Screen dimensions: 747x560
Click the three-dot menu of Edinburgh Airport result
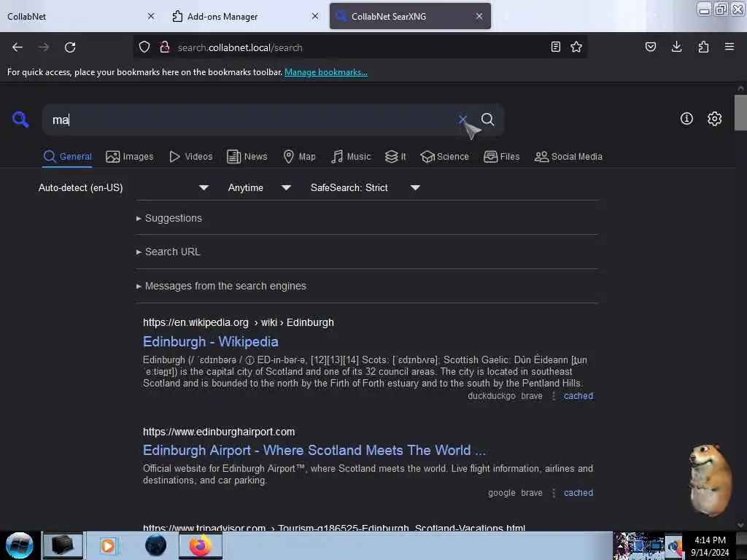[554, 493]
